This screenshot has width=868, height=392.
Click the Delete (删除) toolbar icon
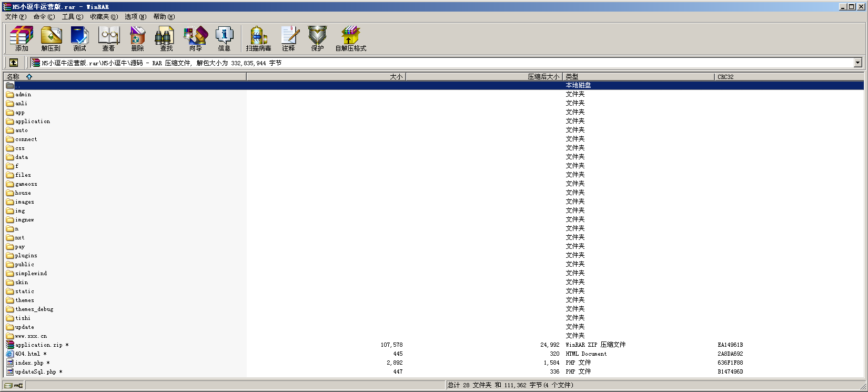pyautogui.click(x=137, y=39)
